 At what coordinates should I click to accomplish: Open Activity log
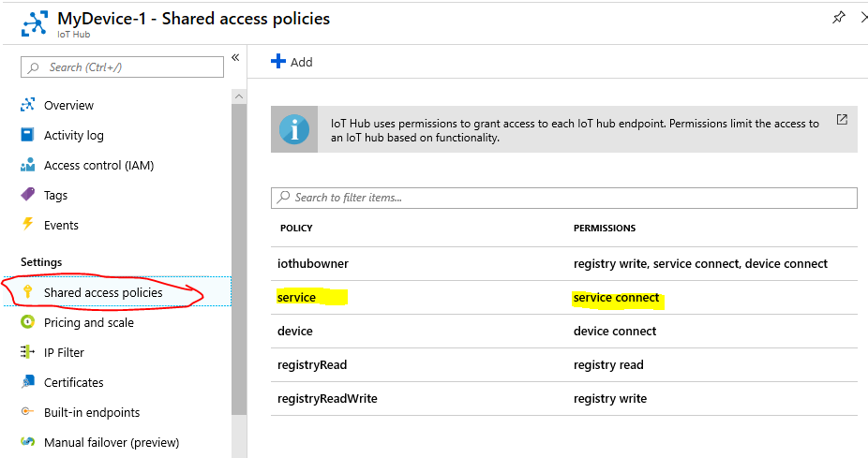click(74, 135)
